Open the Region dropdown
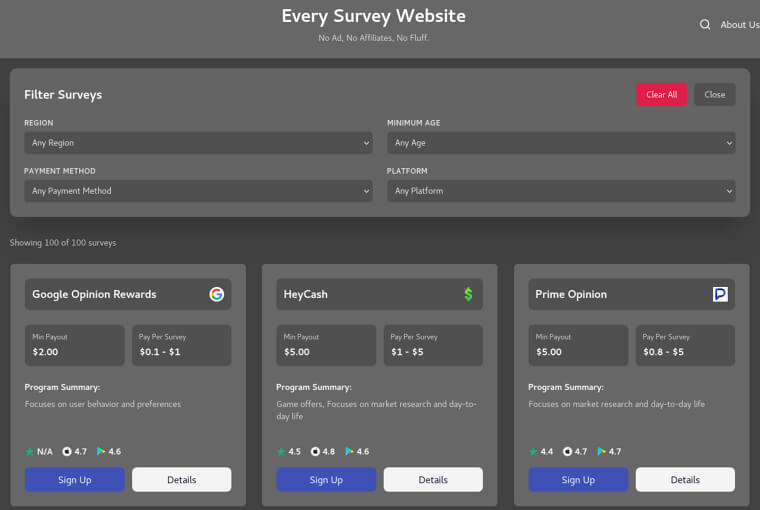This screenshot has width=760, height=510. 198,143
